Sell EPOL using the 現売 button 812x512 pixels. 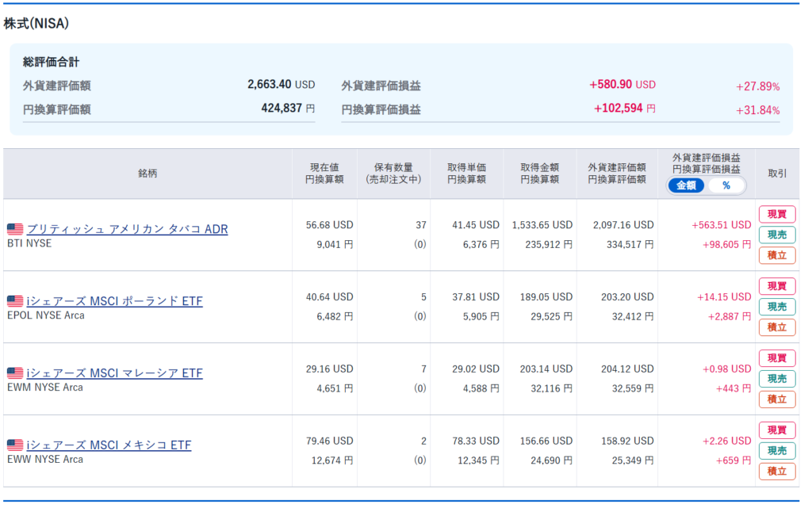click(777, 307)
